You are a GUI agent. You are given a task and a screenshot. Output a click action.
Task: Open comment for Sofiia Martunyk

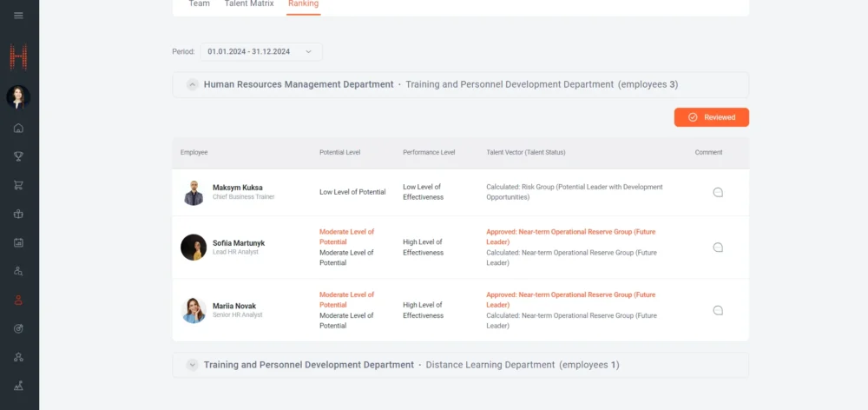pos(718,248)
